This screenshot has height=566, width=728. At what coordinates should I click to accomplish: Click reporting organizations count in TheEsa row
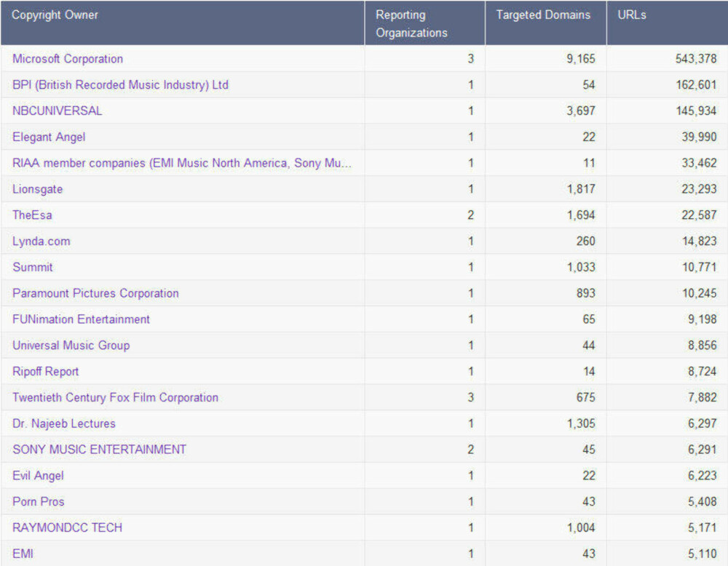pos(471,215)
